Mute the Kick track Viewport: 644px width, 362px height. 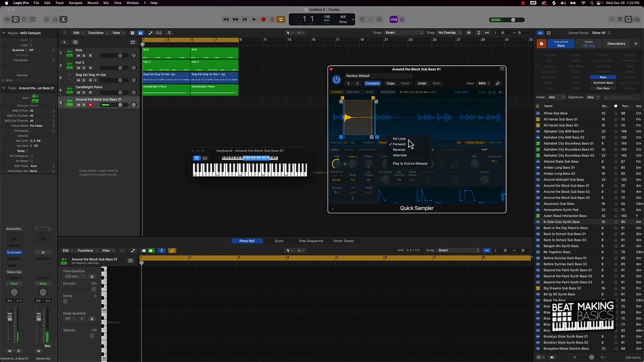(78, 55)
